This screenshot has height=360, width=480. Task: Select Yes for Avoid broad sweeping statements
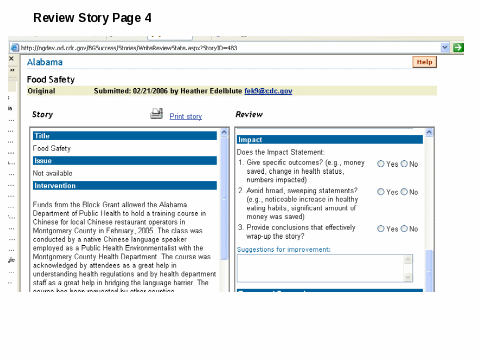pyautogui.click(x=381, y=192)
